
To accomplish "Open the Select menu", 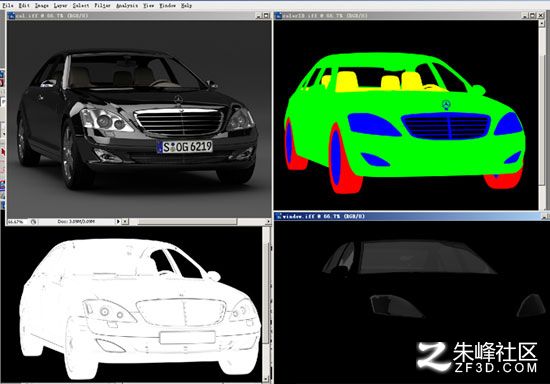I will coord(81,5).
